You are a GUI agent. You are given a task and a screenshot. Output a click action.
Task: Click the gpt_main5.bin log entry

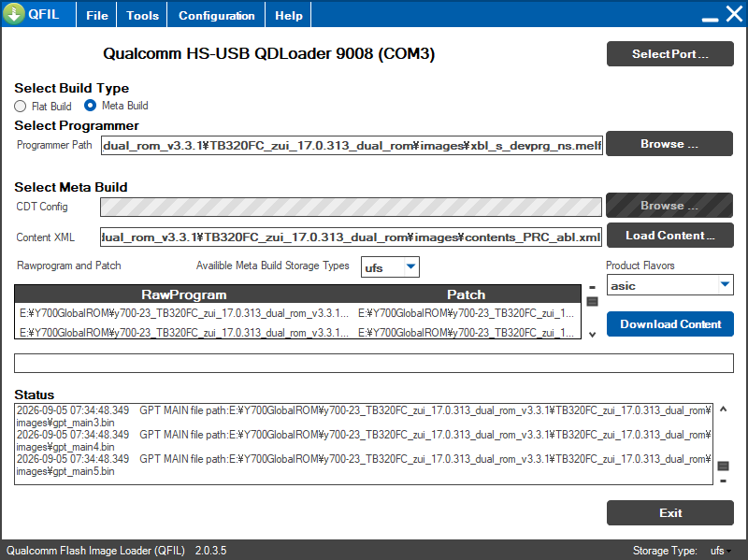(364, 465)
